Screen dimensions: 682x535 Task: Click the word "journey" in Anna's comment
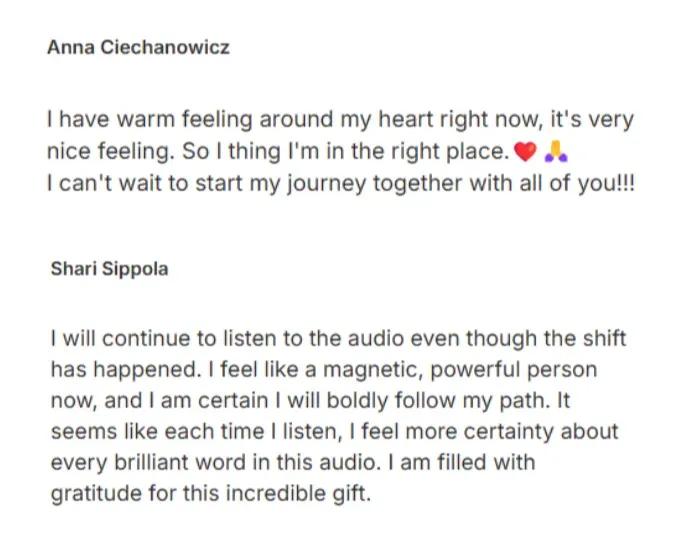[x=326, y=184]
